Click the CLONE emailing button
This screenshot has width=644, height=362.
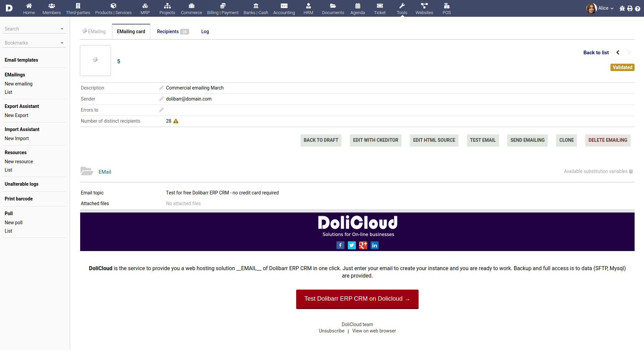point(566,140)
